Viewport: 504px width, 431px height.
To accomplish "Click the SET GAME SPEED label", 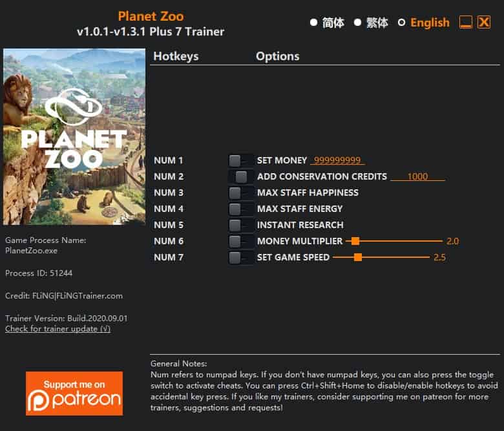I will pos(293,257).
